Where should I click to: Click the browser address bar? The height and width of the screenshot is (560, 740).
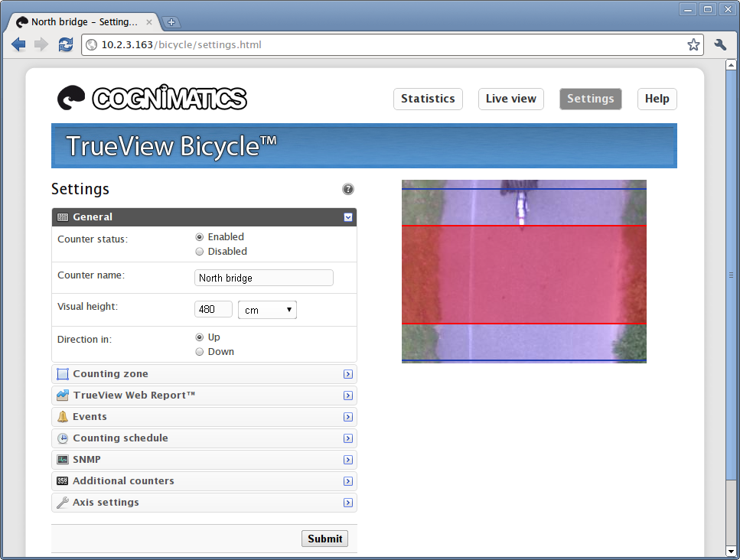[x=392, y=45]
